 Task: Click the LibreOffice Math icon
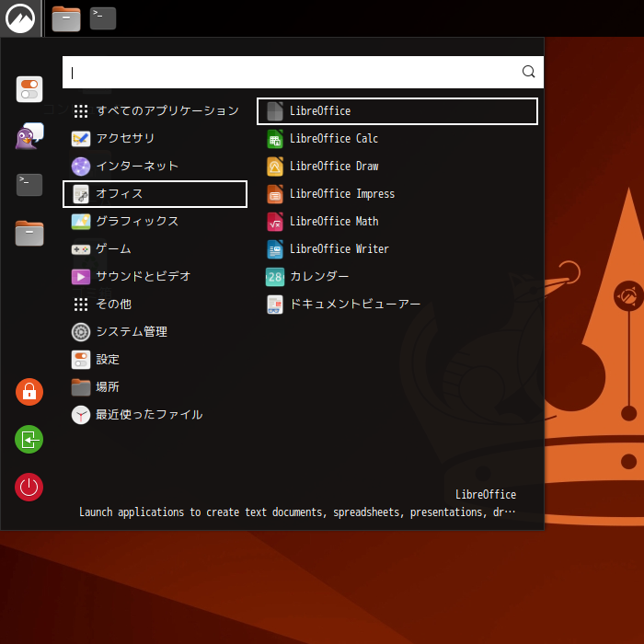[x=275, y=222]
